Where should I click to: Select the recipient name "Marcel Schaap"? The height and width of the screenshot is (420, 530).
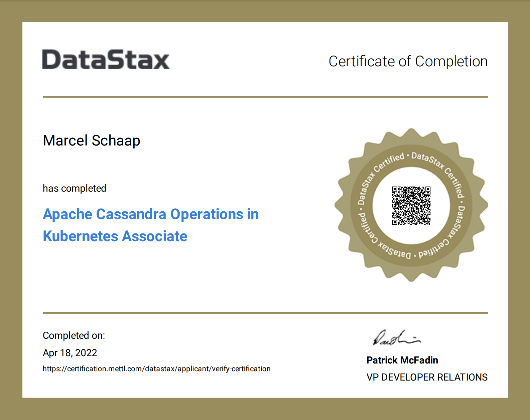(x=91, y=140)
